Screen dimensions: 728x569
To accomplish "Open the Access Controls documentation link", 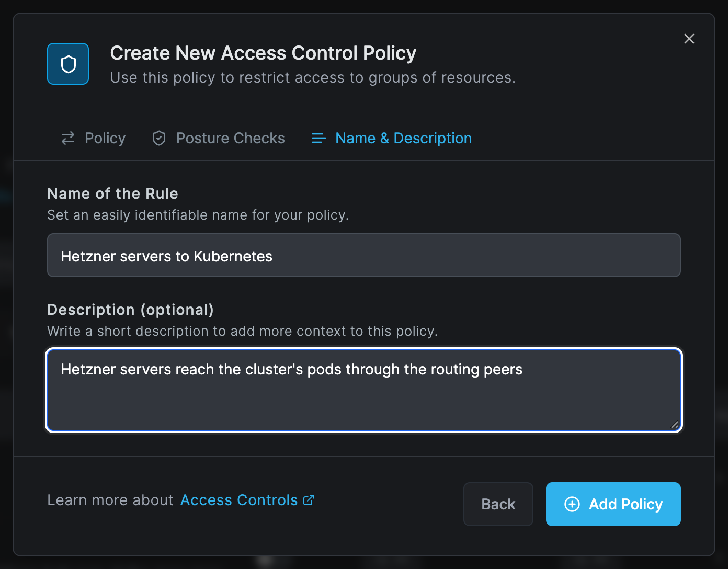I will pos(247,500).
